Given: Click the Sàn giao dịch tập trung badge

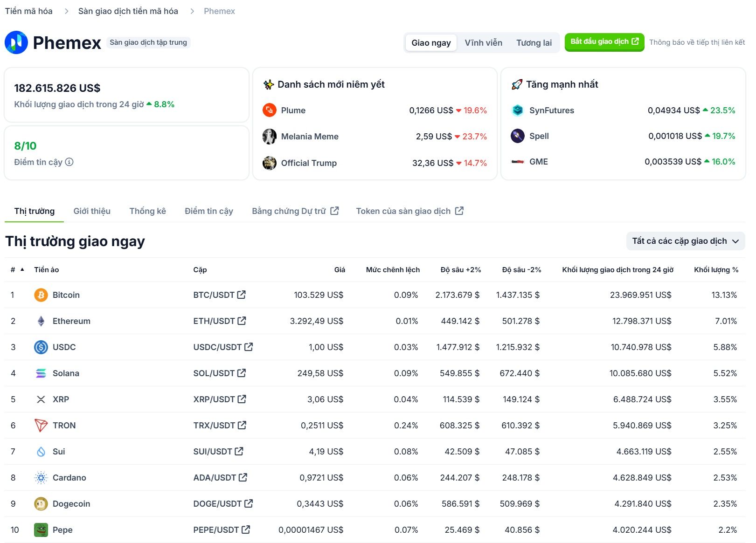Looking at the screenshot, I should 148,42.
